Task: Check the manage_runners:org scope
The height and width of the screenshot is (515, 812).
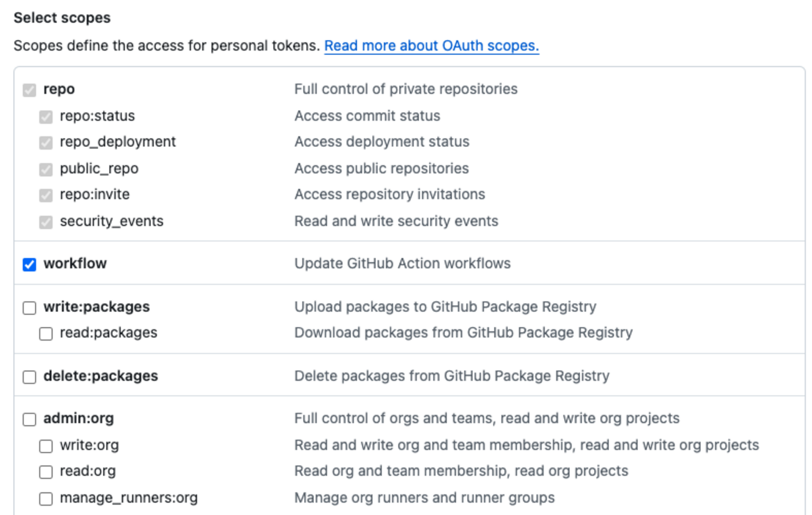Action: (x=44, y=497)
